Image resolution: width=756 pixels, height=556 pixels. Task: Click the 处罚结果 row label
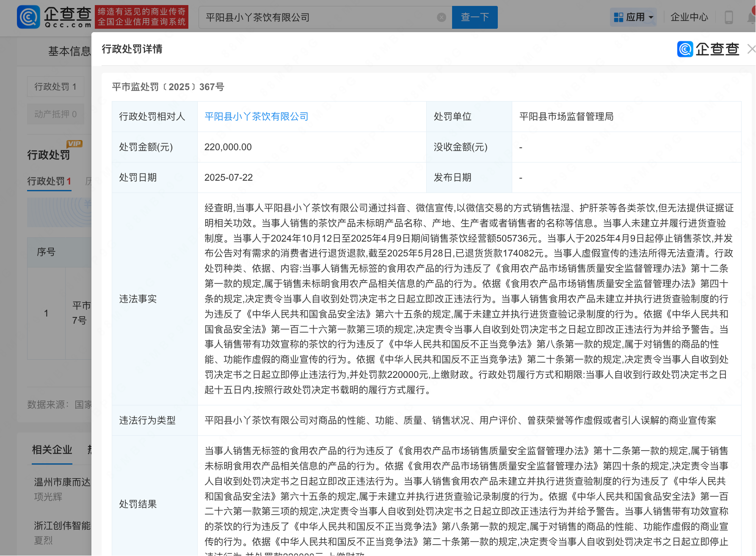[138, 504]
